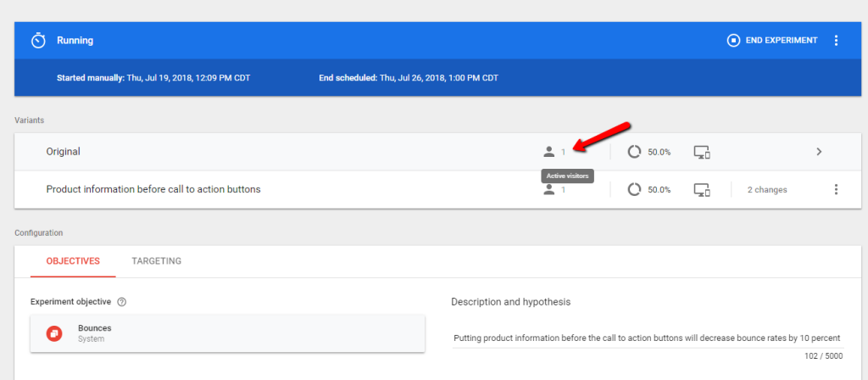Click device preview icon for Product information variant
The width and height of the screenshot is (868, 380).
click(702, 189)
